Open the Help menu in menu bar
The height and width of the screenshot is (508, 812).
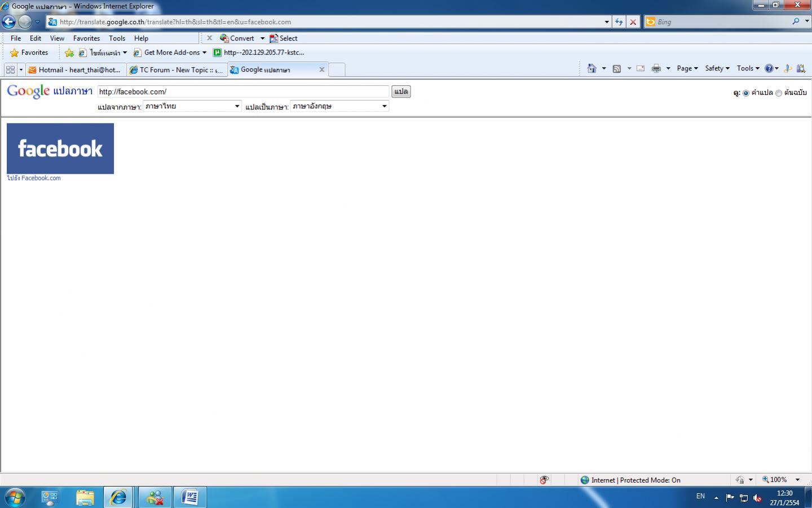pos(141,38)
